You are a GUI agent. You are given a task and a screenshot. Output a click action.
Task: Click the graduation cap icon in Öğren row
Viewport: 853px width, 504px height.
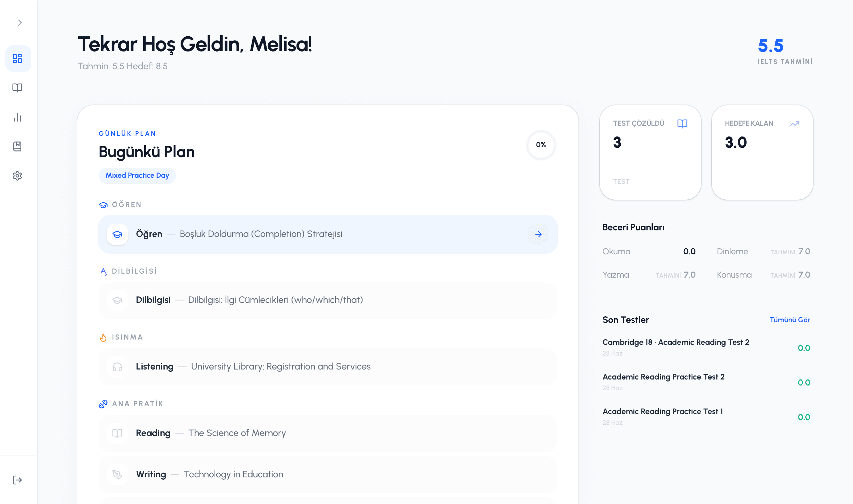pyautogui.click(x=117, y=234)
